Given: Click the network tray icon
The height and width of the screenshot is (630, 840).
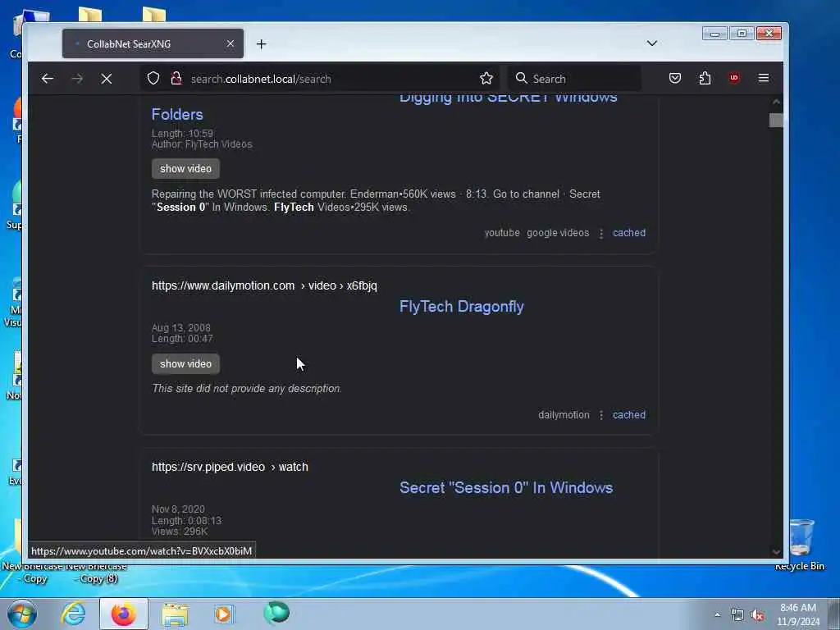Looking at the screenshot, I should [737, 615].
